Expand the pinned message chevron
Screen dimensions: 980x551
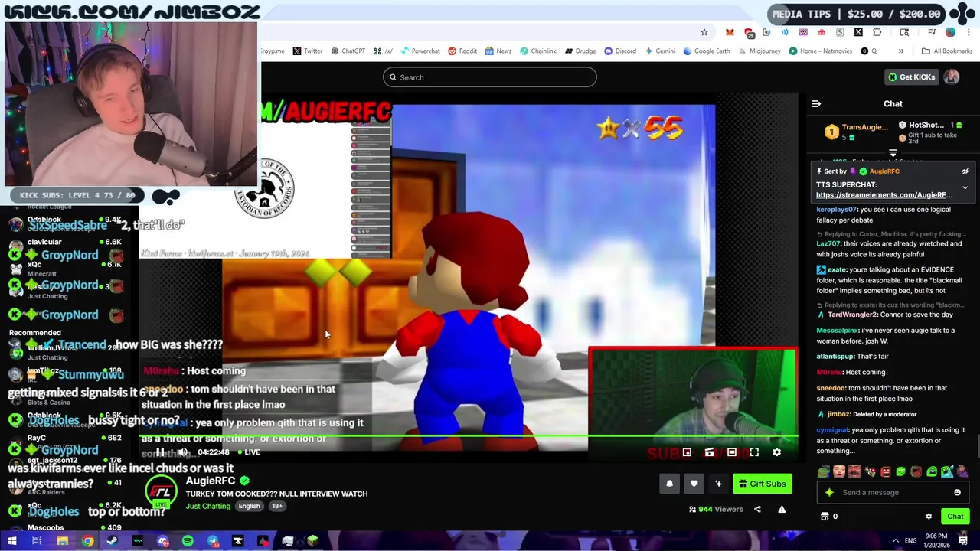click(x=965, y=187)
